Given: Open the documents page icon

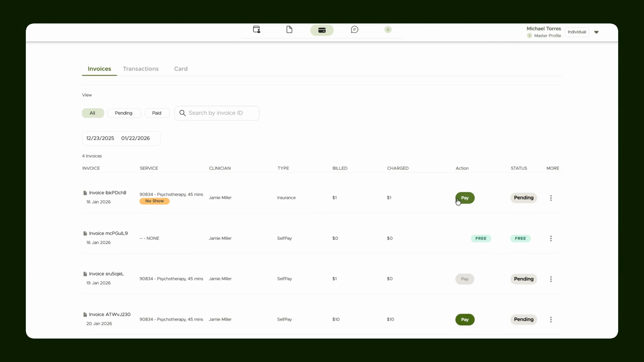Looking at the screenshot, I should pyautogui.click(x=289, y=29).
